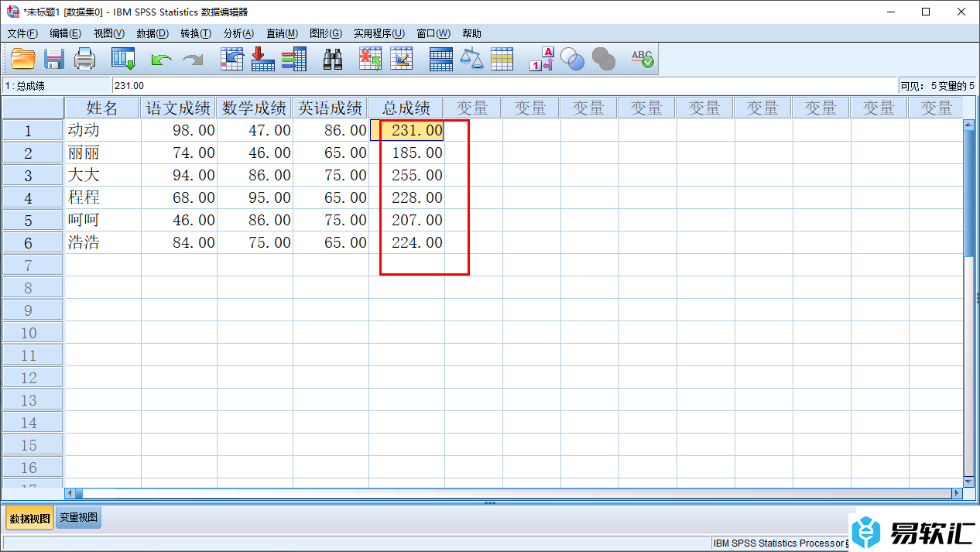Image resolution: width=980 pixels, height=552 pixels.
Task: Click the name cell 丽丽
Action: pos(102,153)
